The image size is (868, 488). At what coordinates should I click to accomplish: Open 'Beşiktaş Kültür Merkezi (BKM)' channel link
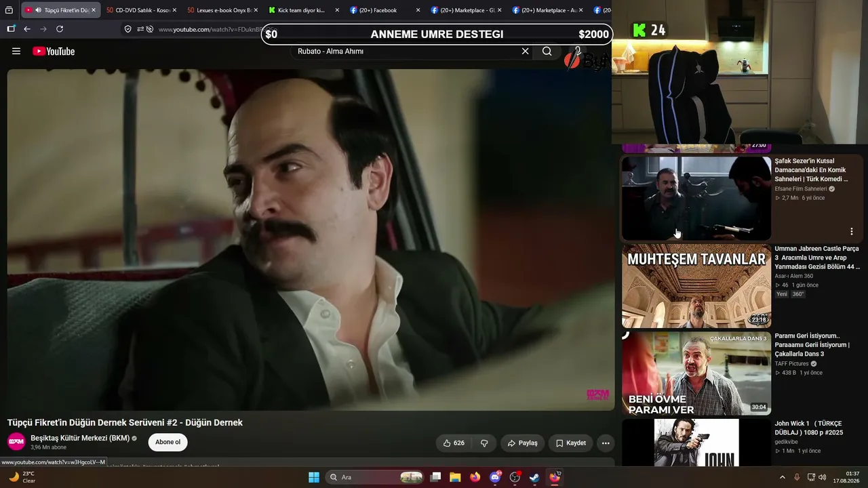(x=80, y=438)
